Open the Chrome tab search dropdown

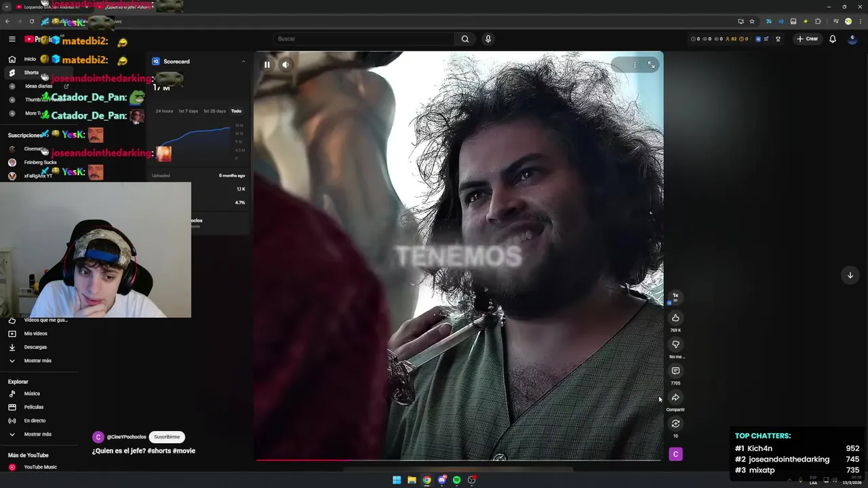pos(7,6)
